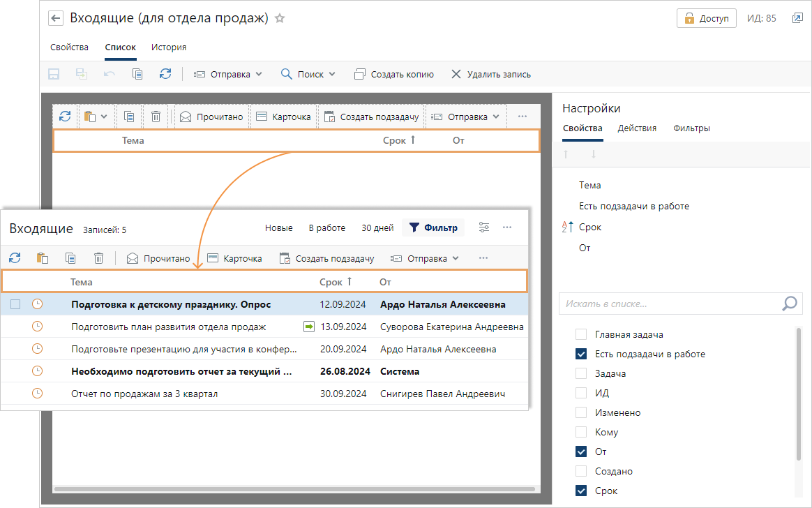The height and width of the screenshot is (508, 812).
Task: Open the Фильтр button
Action: tap(433, 227)
